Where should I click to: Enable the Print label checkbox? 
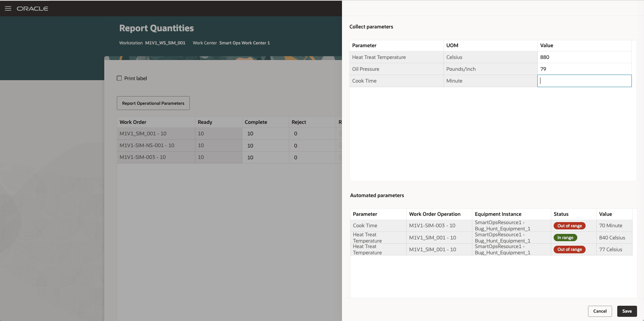click(119, 78)
